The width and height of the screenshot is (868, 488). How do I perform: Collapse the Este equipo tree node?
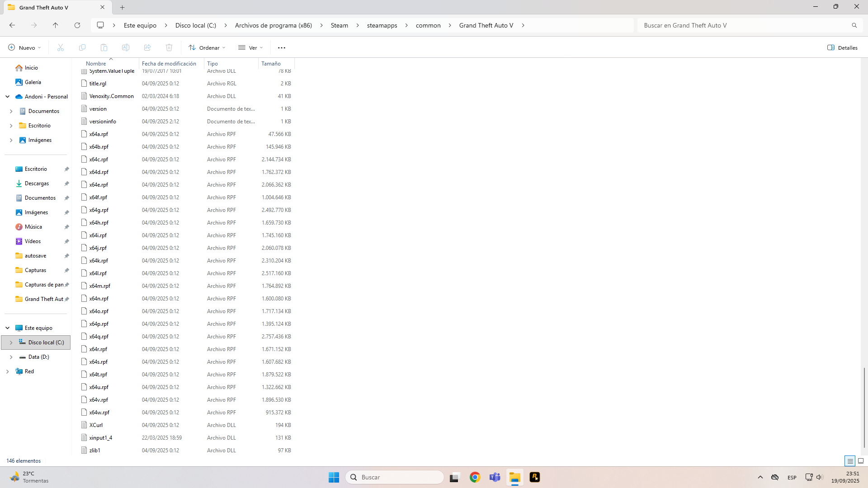pos(8,328)
